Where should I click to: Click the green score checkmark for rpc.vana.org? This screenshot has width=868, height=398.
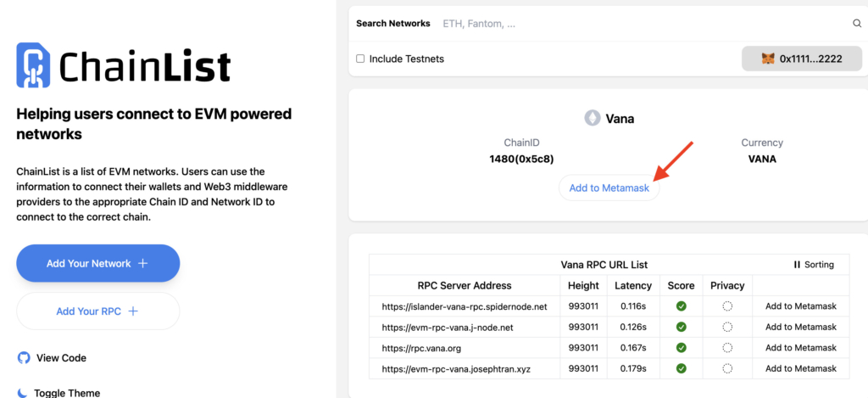tap(681, 348)
